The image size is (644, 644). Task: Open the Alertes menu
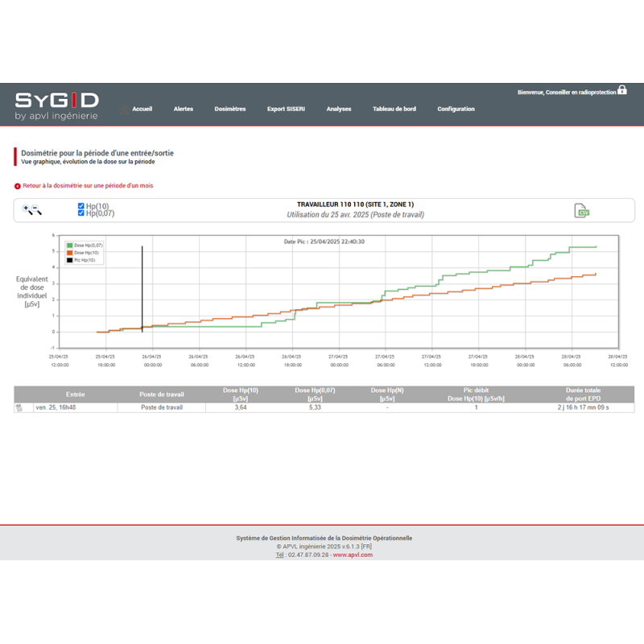[x=184, y=109]
